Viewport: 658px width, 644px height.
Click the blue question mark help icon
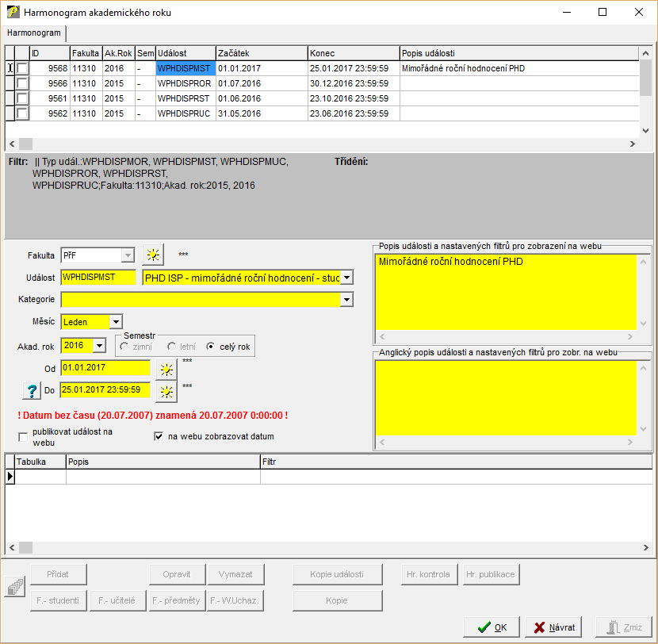pos(32,390)
